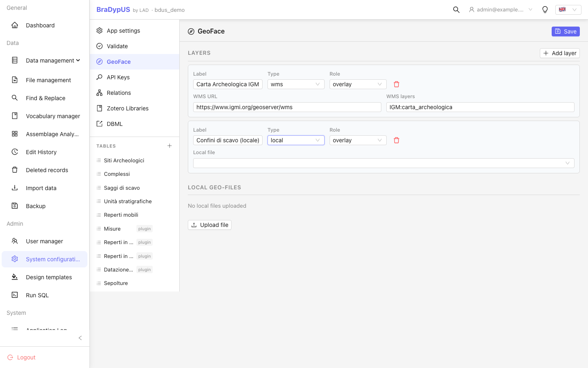Open Complessi table
This screenshot has width=588, height=368.
point(134,174)
